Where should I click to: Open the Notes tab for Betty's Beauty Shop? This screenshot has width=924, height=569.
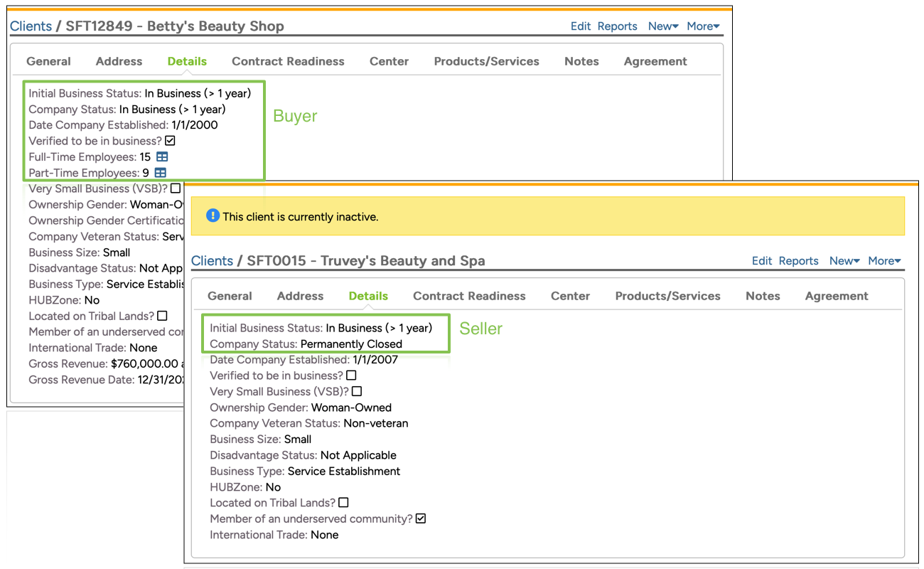[x=581, y=61]
